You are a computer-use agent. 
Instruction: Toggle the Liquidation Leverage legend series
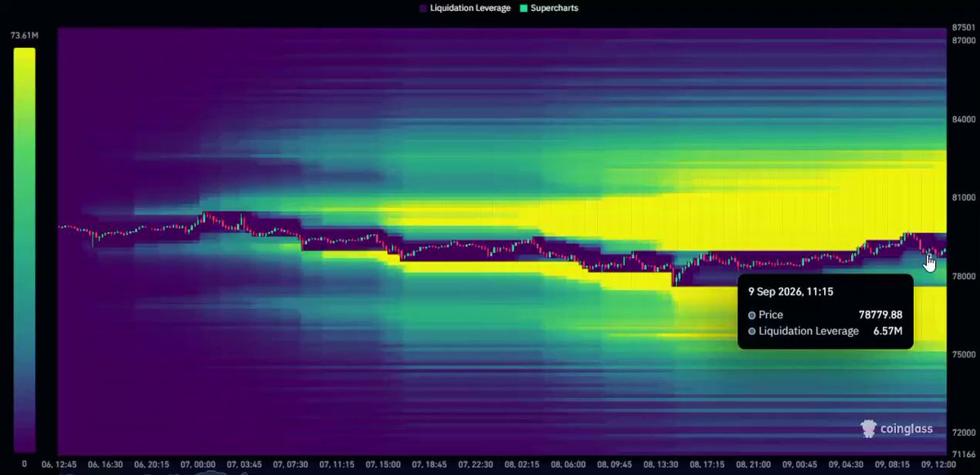465,8
